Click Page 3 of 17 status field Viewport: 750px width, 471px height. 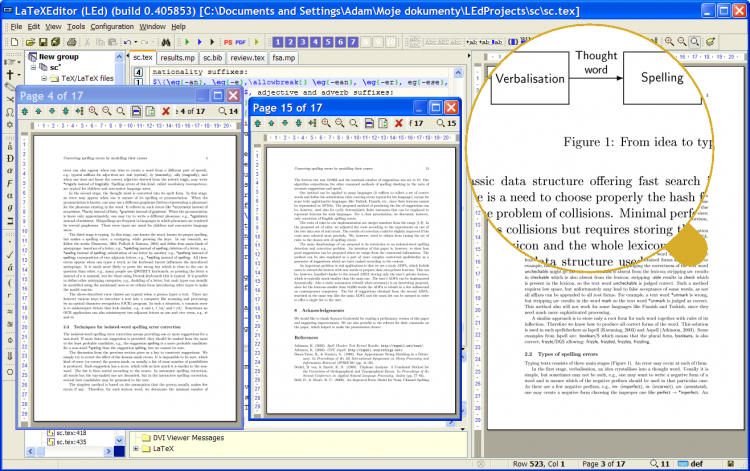[x=604, y=464]
